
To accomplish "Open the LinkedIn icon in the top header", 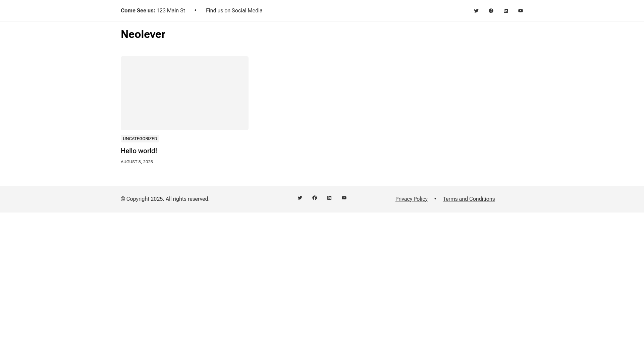I will 506,11.
